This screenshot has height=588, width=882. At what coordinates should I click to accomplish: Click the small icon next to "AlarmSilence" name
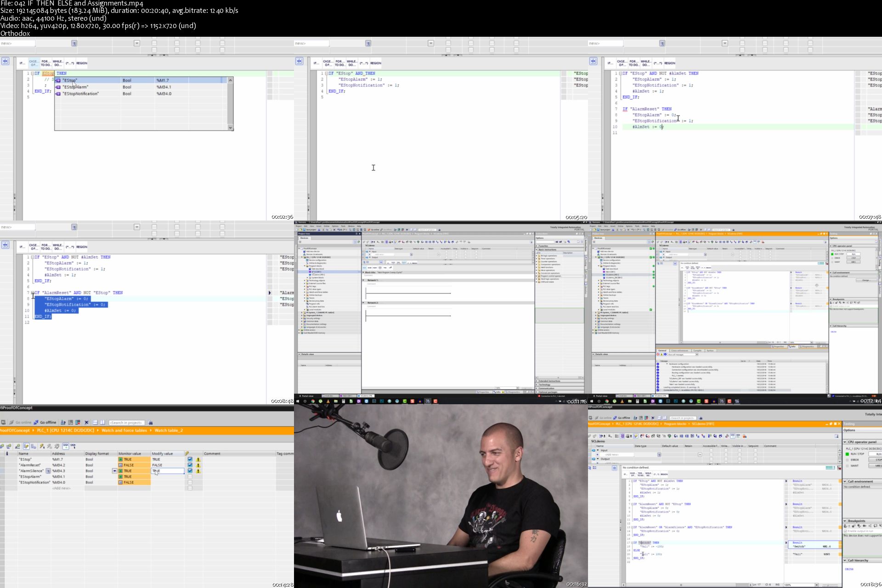coord(48,471)
